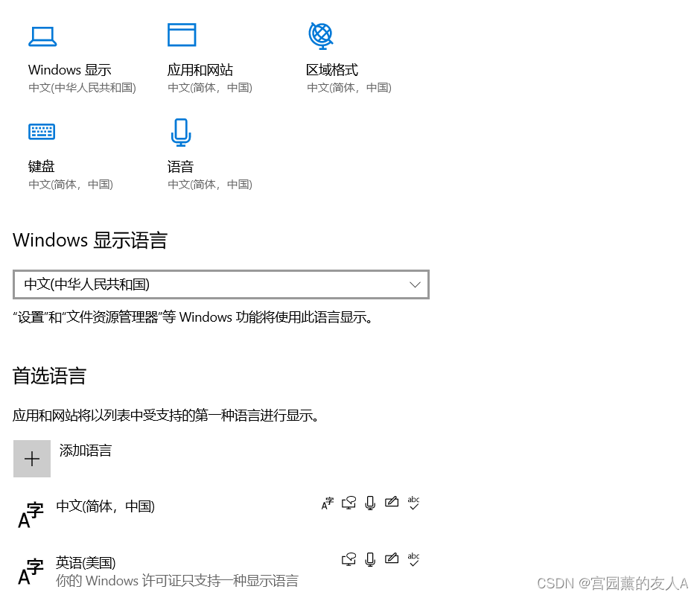Click the 添加语言 label
This screenshot has height=598, width=700.
[86, 450]
